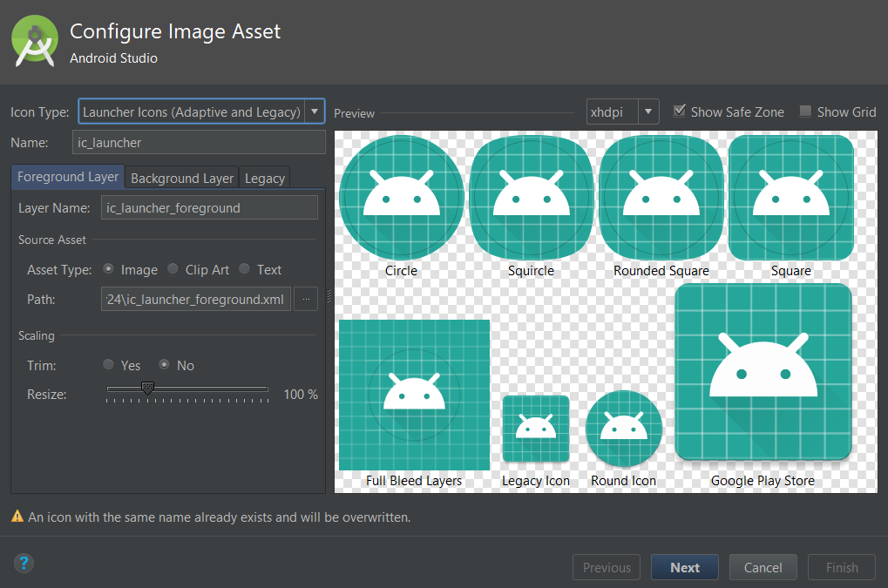Enable the Show Grid checkbox
Viewport: 888px width, 588px height.
(x=805, y=112)
